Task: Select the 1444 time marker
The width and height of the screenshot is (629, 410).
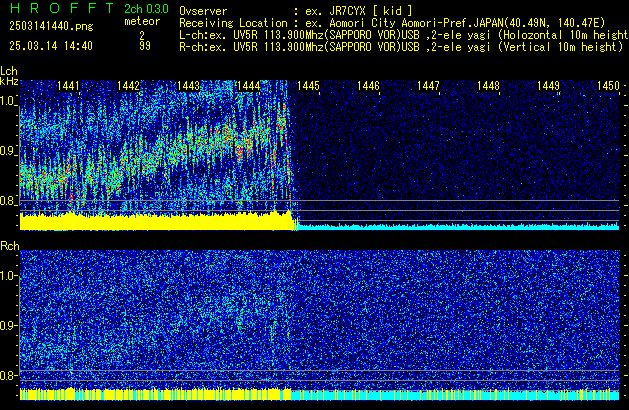Action: (248, 86)
